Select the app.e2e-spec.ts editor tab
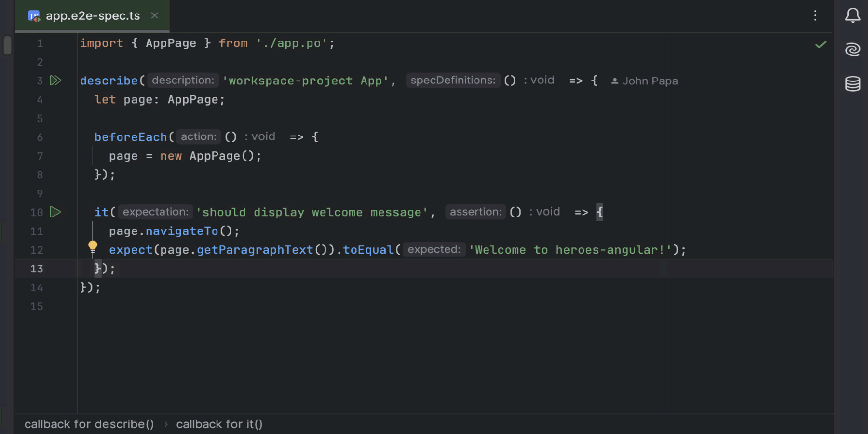The height and width of the screenshot is (434, 868). tap(92, 15)
